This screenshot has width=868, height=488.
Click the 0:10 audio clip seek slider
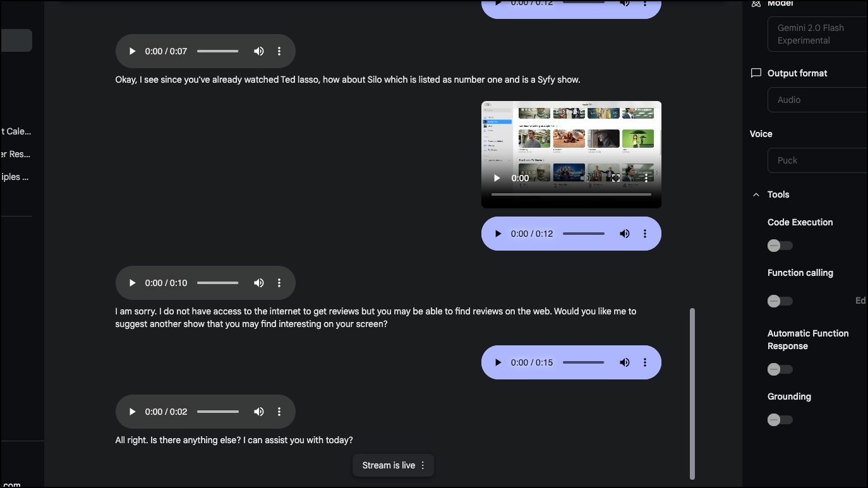click(x=218, y=283)
